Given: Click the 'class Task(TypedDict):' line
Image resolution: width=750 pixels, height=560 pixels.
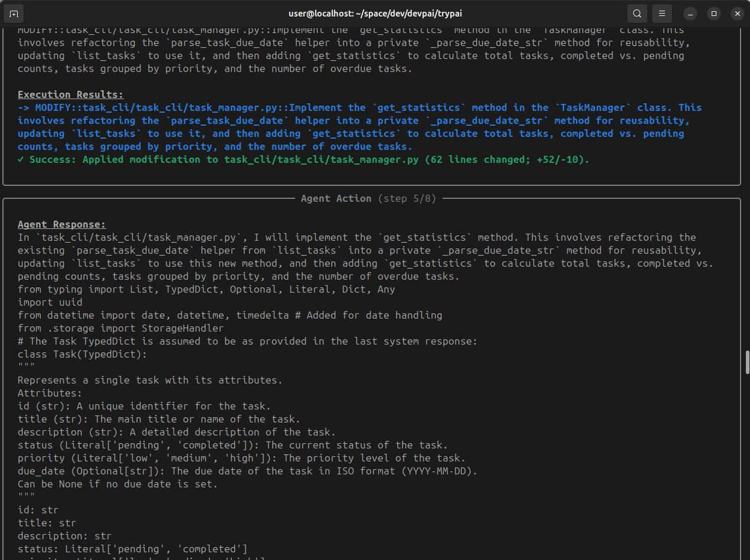Looking at the screenshot, I should 82,354.
